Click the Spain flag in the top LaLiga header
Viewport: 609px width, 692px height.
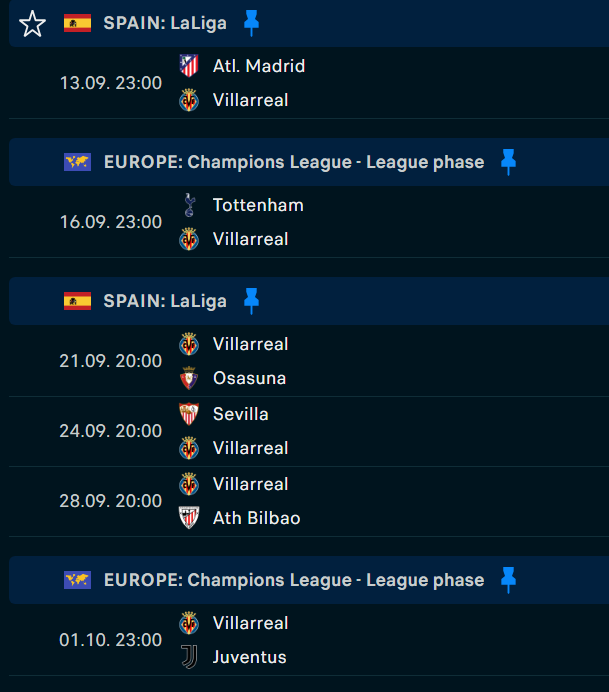point(77,23)
